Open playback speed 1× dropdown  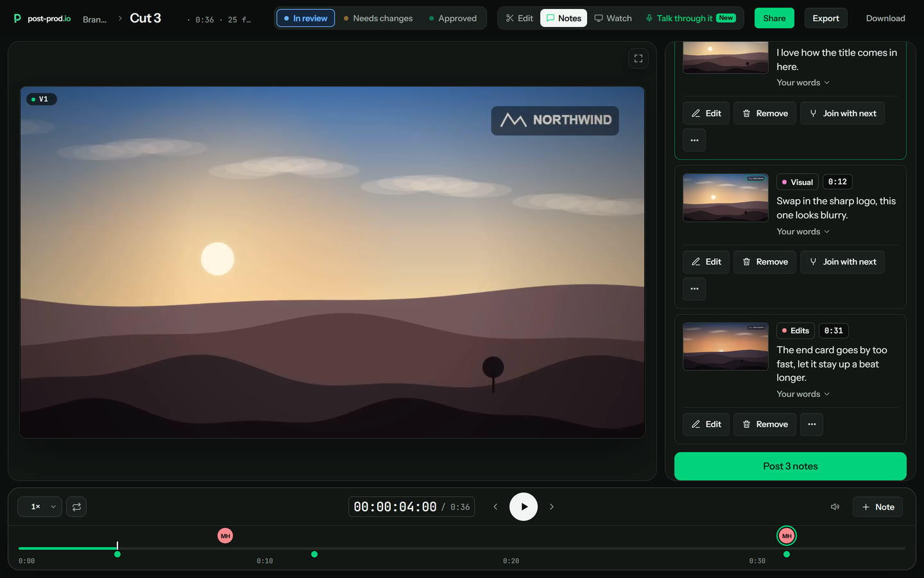click(40, 507)
